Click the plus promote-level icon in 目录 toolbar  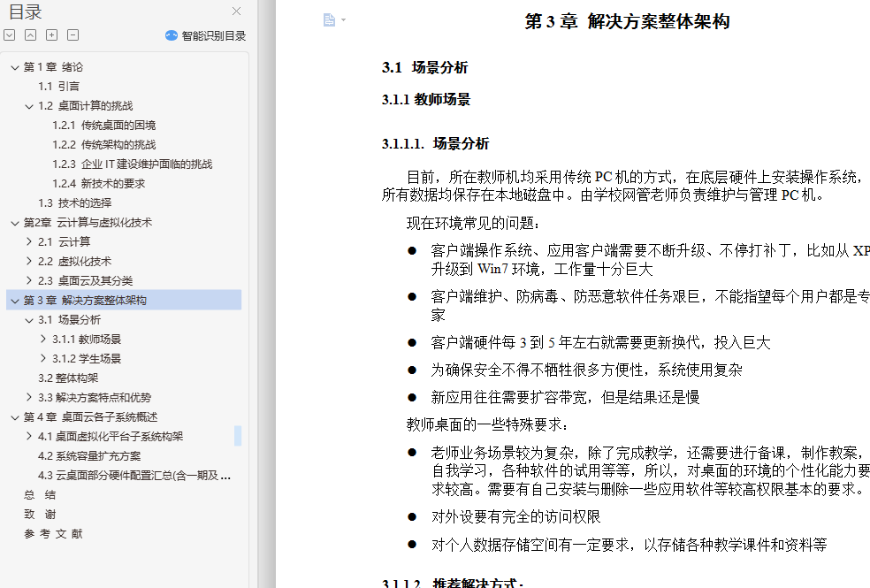(x=51, y=35)
